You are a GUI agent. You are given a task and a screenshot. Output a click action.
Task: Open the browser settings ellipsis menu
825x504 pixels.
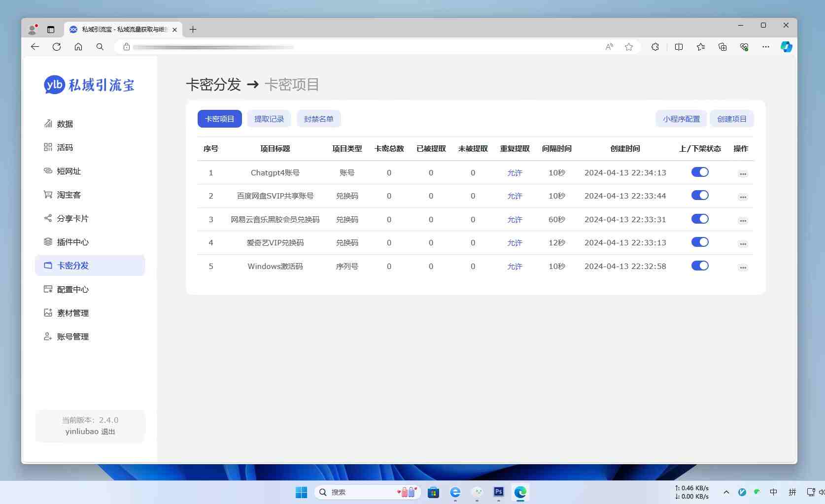(765, 47)
